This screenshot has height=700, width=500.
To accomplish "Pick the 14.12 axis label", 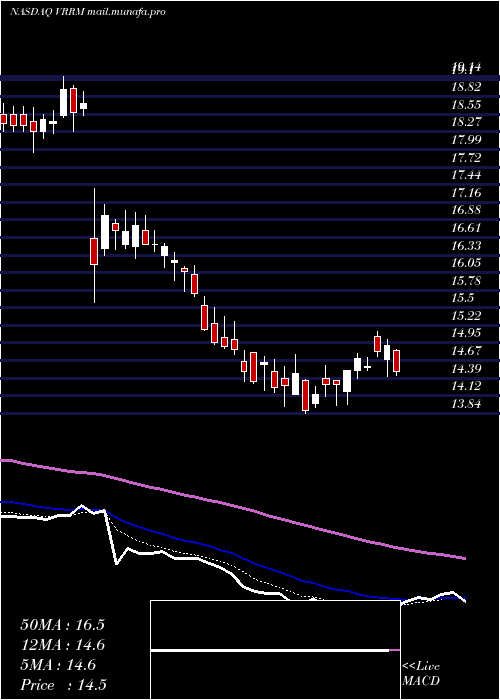I will [467, 386].
